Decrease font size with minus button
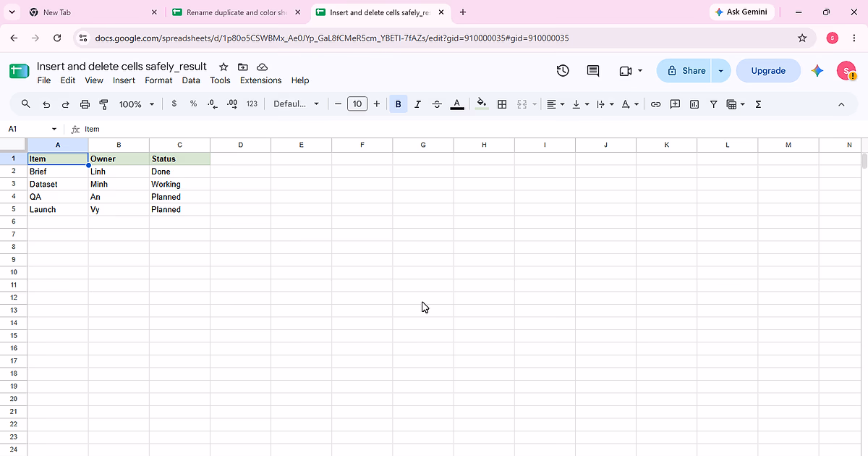 pos(338,104)
